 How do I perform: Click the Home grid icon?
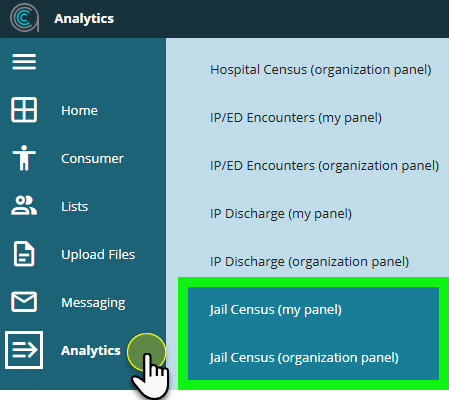[24, 110]
